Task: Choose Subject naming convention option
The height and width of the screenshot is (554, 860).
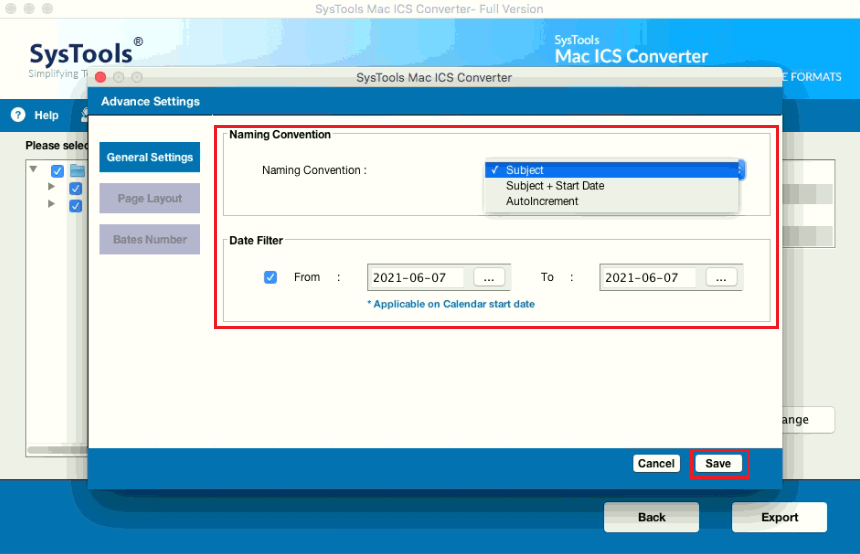Action: (x=612, y=170)
